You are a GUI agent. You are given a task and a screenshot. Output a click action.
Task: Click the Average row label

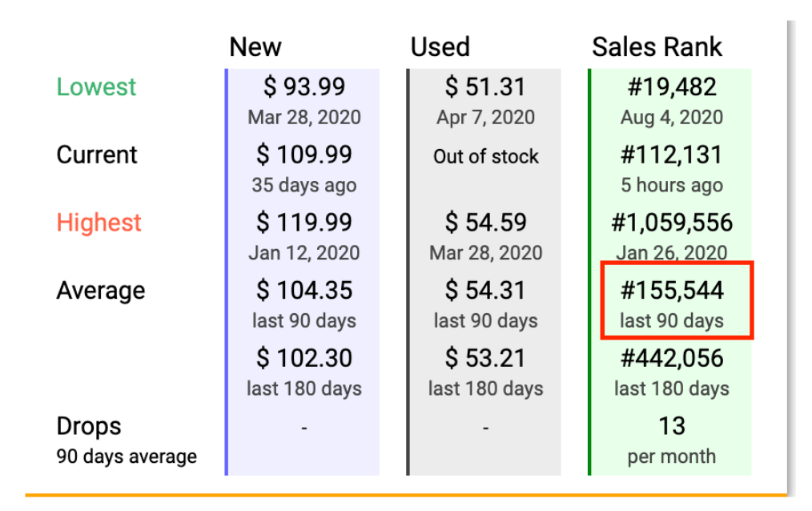pos(100,291)
